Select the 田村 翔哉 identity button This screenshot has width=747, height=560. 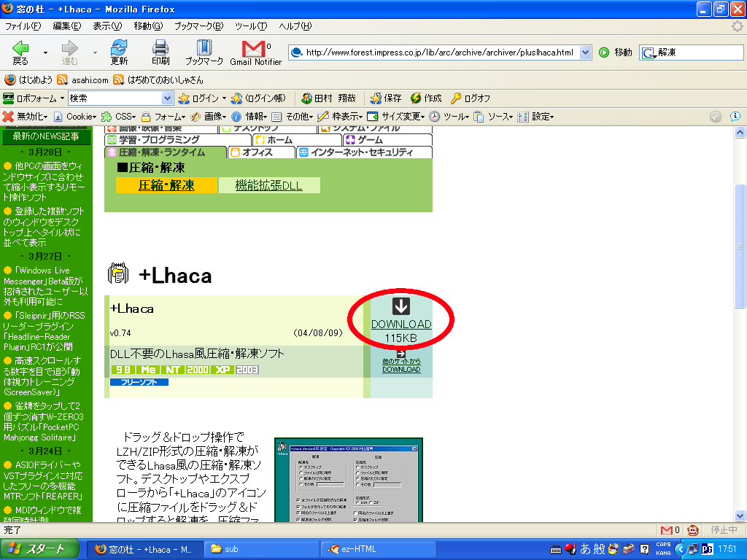click(329, 98)
